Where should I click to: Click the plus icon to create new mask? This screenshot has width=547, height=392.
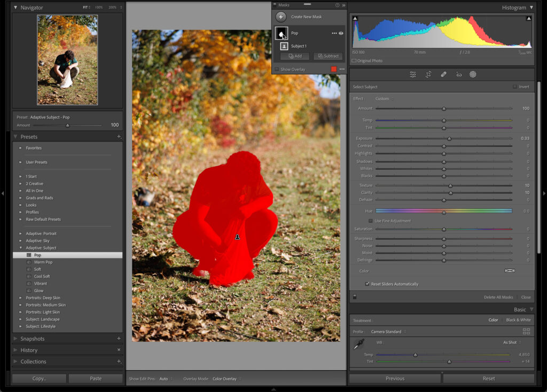tap(281, 17)
